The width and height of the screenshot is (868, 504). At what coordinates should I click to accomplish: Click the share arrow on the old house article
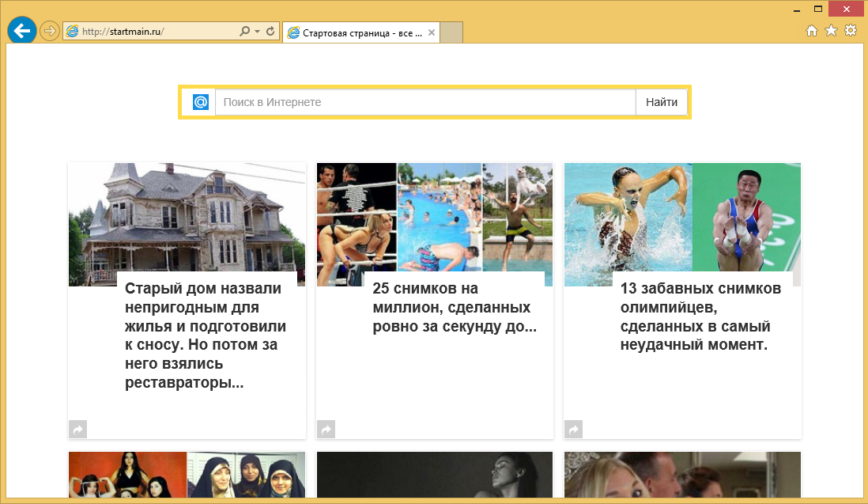(78, 430)
